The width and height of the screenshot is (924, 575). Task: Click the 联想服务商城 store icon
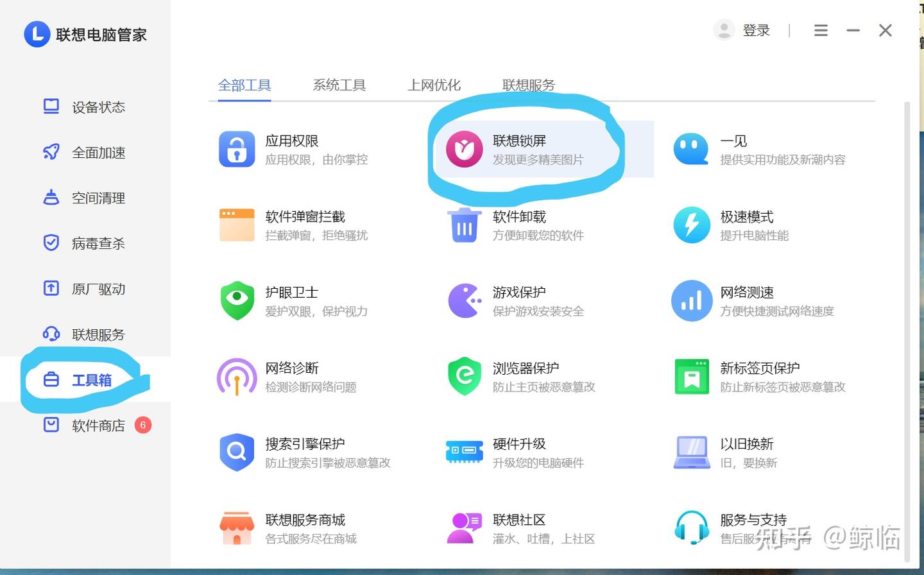pos(237,528)
